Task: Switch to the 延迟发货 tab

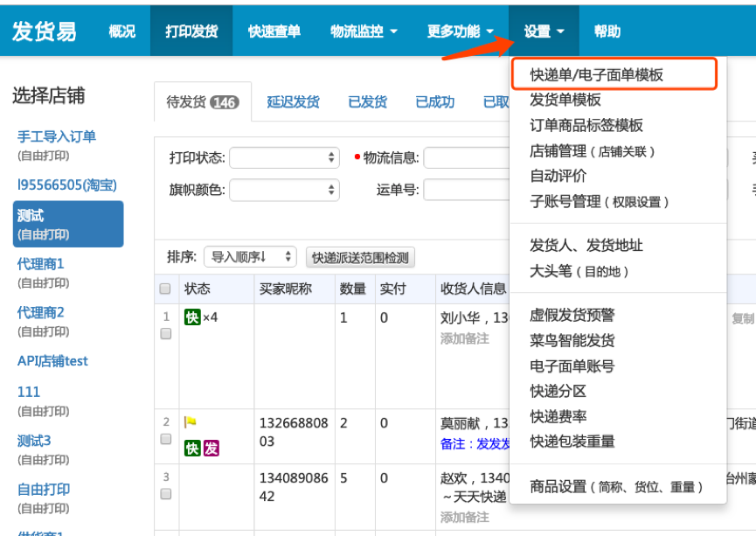Action: click(293, 101)
